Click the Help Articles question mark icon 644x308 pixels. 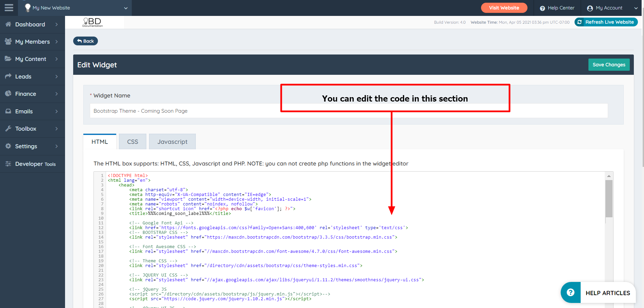(x=570, y=292)
